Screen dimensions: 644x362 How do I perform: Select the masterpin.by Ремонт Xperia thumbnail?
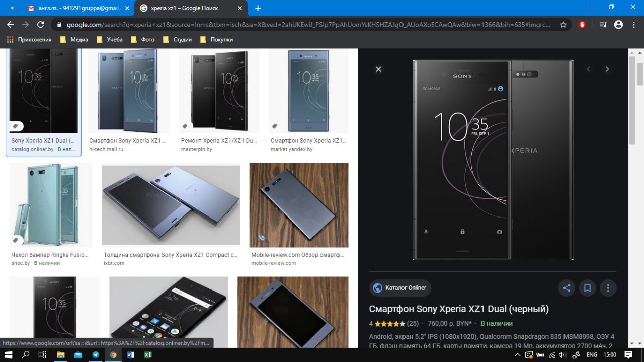tap(219, 91)
